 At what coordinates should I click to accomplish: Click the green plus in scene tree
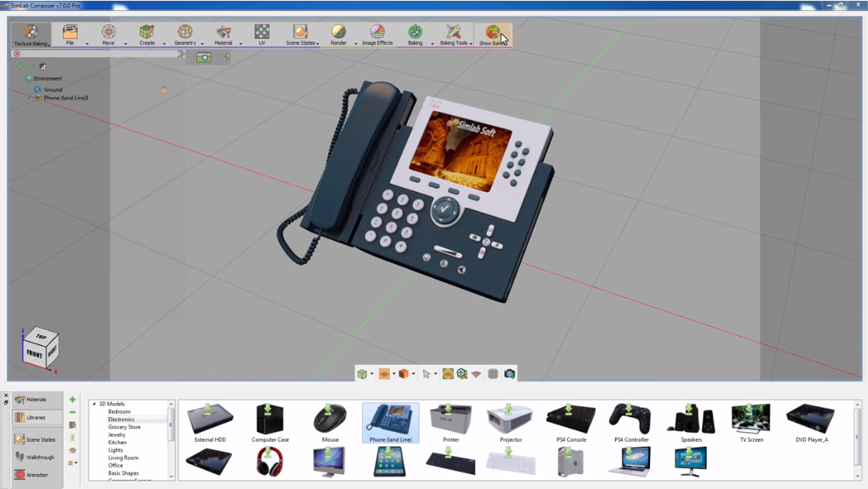[20, 66]
